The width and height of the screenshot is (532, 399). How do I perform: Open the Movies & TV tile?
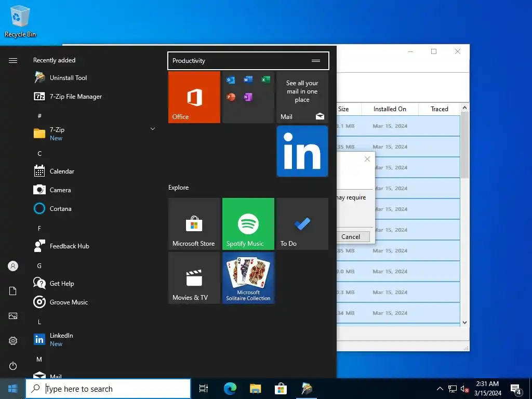pyautogui.click(x=194, y=278)
